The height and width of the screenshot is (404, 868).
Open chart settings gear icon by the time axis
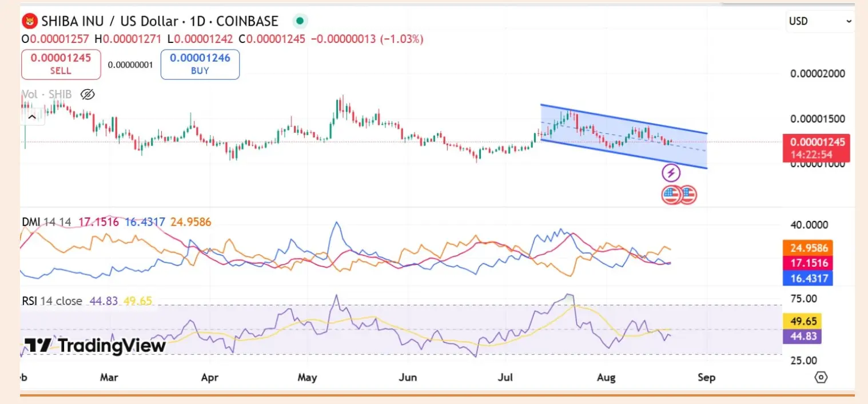tap(821, 378)
